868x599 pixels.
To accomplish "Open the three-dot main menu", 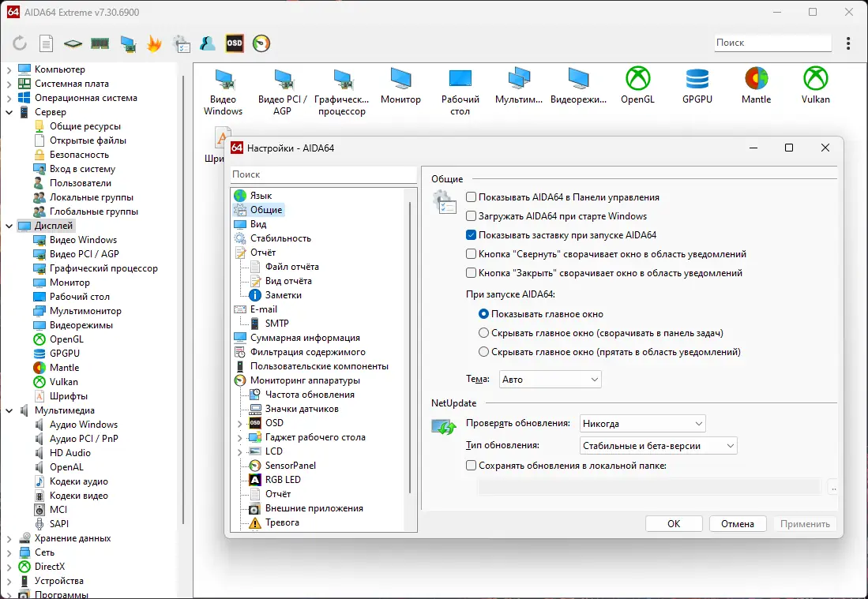I will point(848,43).
